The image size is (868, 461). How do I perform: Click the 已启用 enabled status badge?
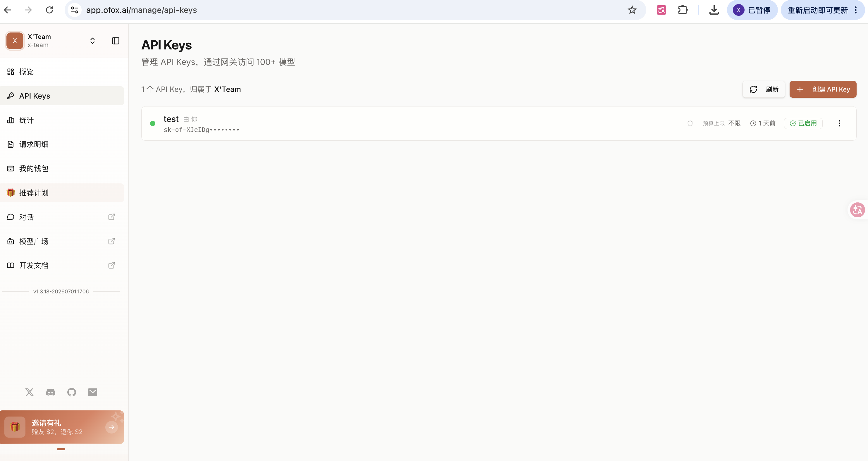coord(803,123)
